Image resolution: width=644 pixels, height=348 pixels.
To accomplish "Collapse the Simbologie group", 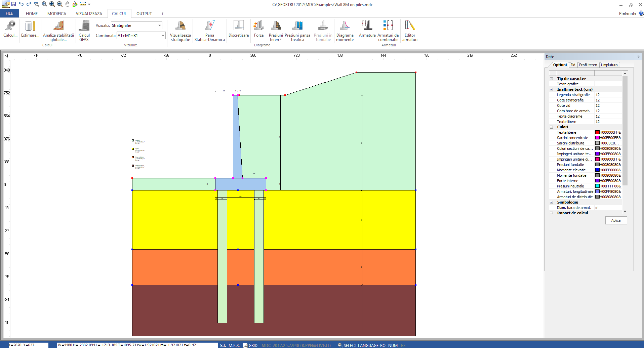I will click(x=551, y=202).
